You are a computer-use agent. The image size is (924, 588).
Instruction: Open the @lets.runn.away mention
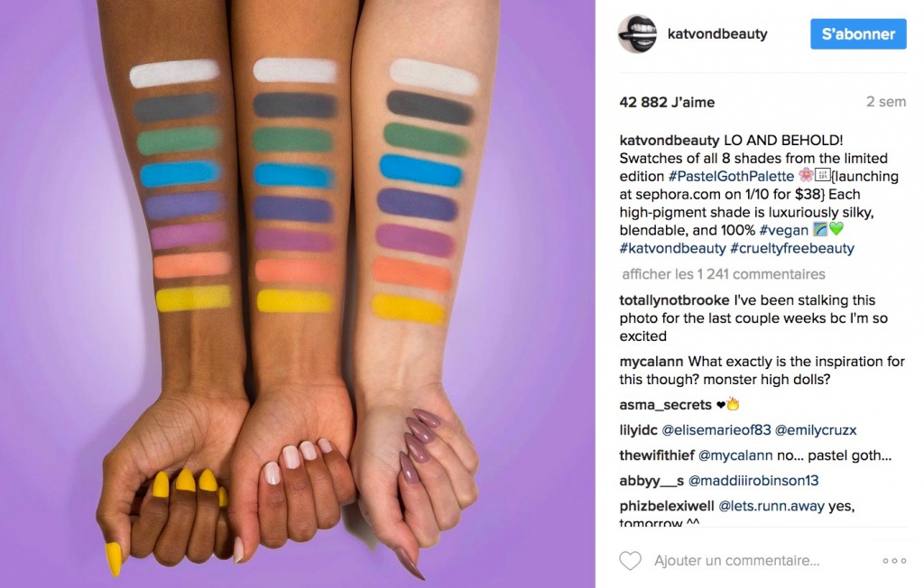pyautogui.click(x=772, y=506)
